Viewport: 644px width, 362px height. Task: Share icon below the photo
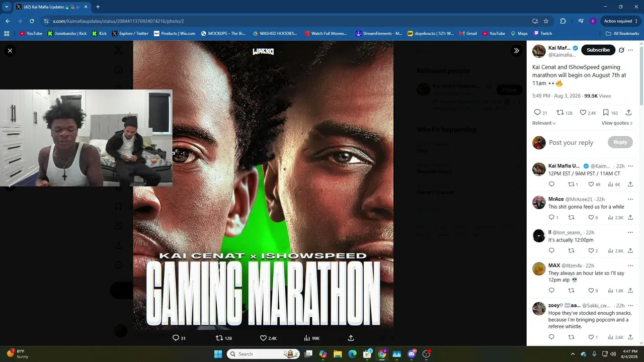coord(351,338)
